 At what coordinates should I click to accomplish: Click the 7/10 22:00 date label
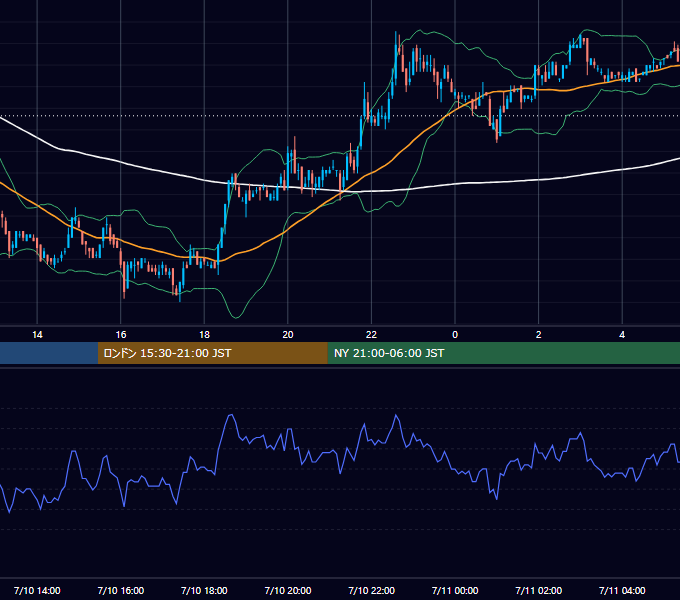coord(372,590)
